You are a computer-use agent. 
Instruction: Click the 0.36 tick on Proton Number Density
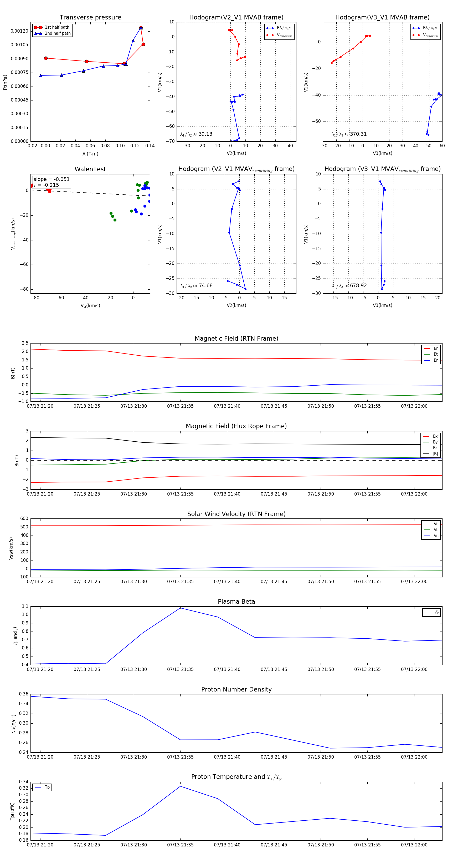click(24, 694)
